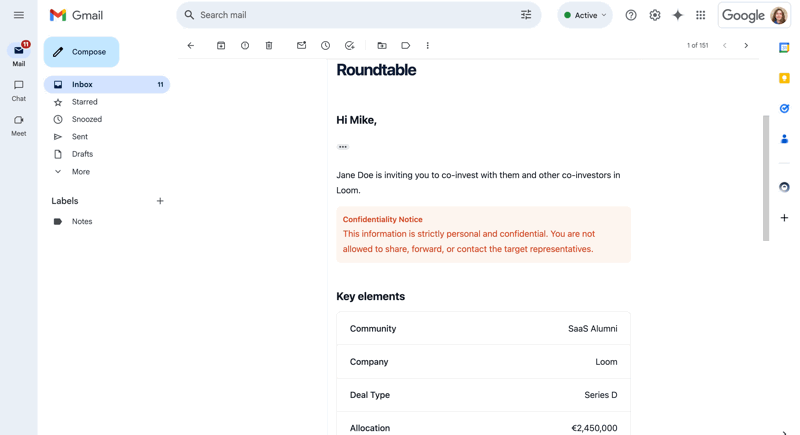Mark the email as unread

tap(302, 45)
